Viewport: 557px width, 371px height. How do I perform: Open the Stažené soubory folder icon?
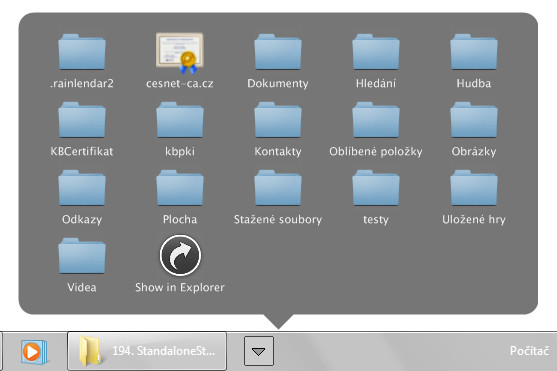coord(278,188)
